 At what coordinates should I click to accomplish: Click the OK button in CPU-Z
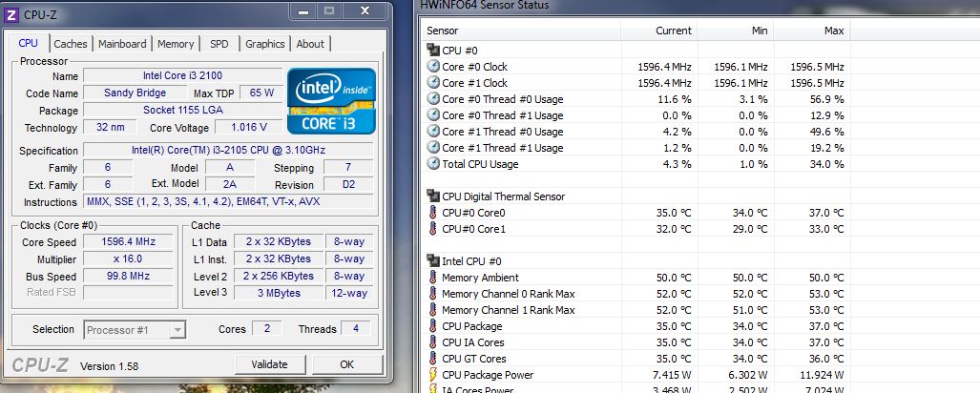click(x=347, y=365)
